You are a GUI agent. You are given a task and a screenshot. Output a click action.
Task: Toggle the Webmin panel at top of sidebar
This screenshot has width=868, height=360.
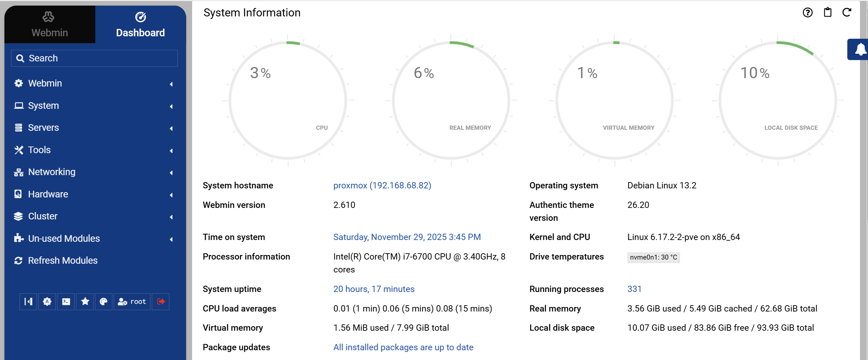tap(50, 24)
